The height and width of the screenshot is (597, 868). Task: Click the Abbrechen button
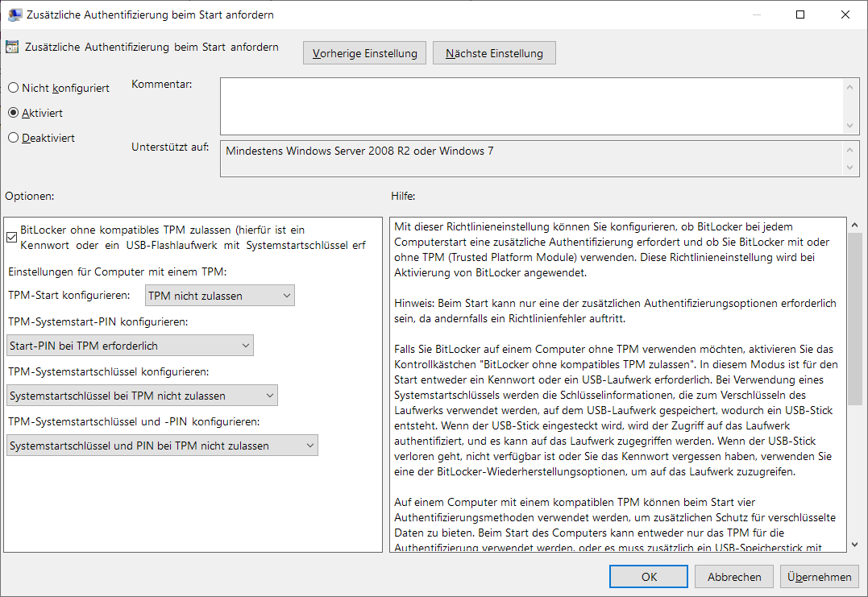coord(734,577)
